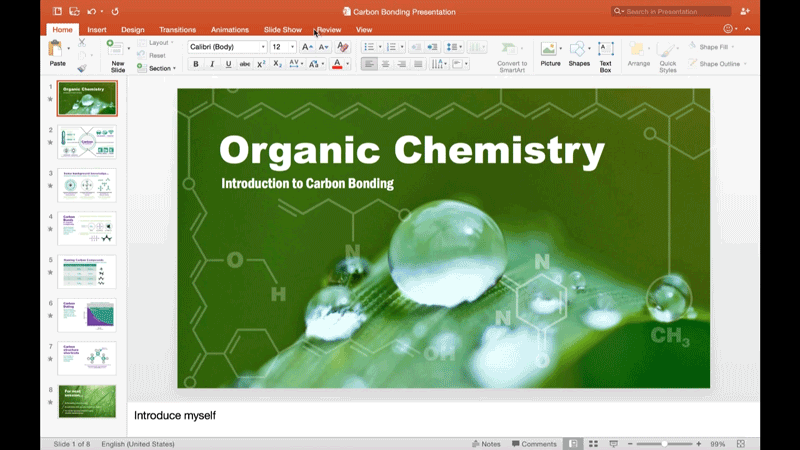The height and width of the screenshot is (450, 800).
Task: Toggle Bold formatting
Action: [x=196, y=64]
